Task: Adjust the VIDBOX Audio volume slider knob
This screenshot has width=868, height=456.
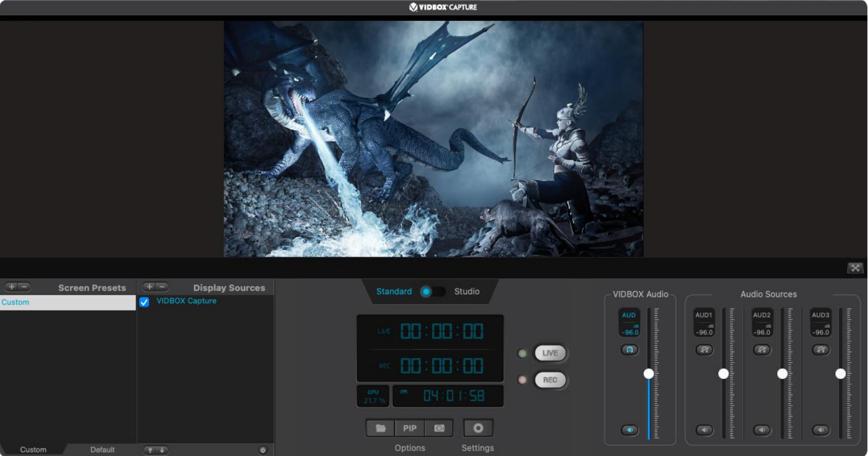Action: pos(649,373)
